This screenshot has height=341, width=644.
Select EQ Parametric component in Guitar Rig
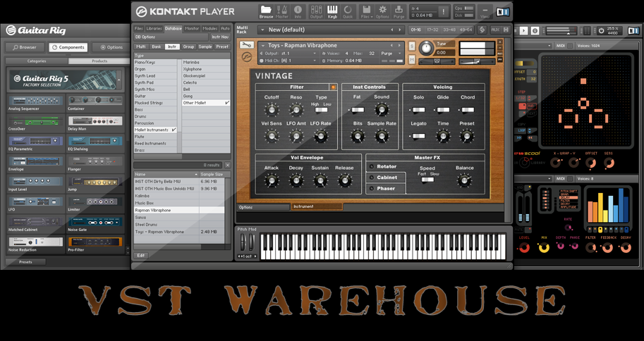36,143
